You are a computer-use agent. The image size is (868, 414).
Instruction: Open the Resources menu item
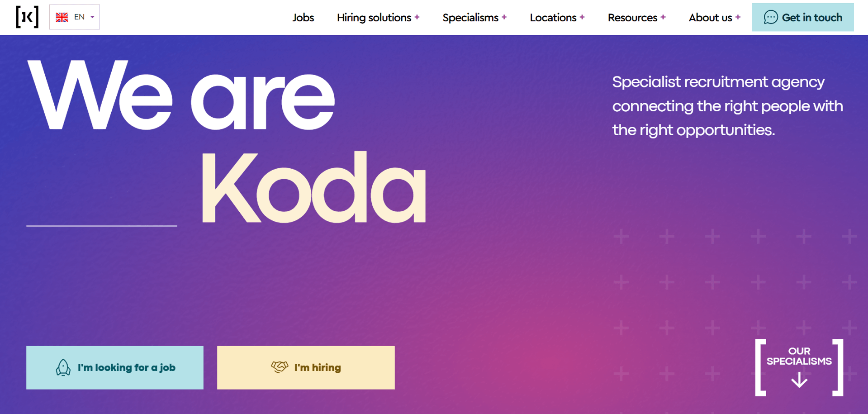(x=632, y=18)
